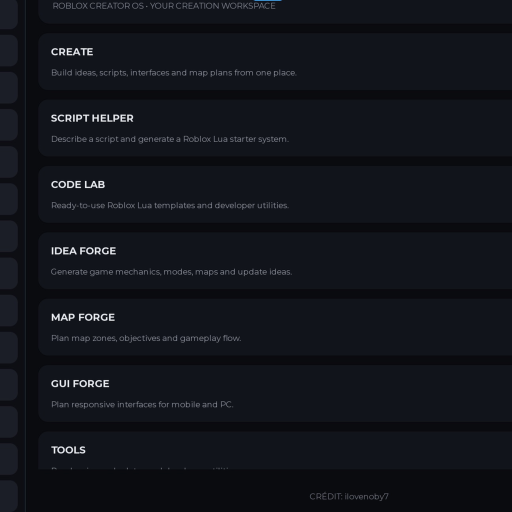Click the topmost sidebar icon button

click(x=9, y=14)
